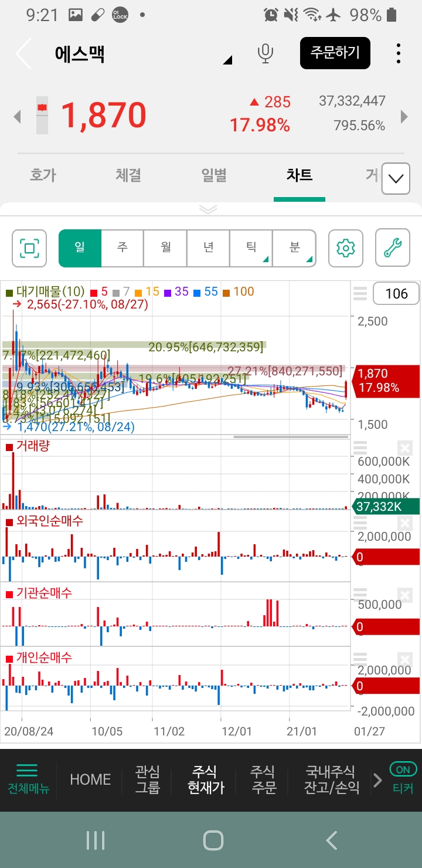Tap the mini candlestick price indicator

pos(42,114)
